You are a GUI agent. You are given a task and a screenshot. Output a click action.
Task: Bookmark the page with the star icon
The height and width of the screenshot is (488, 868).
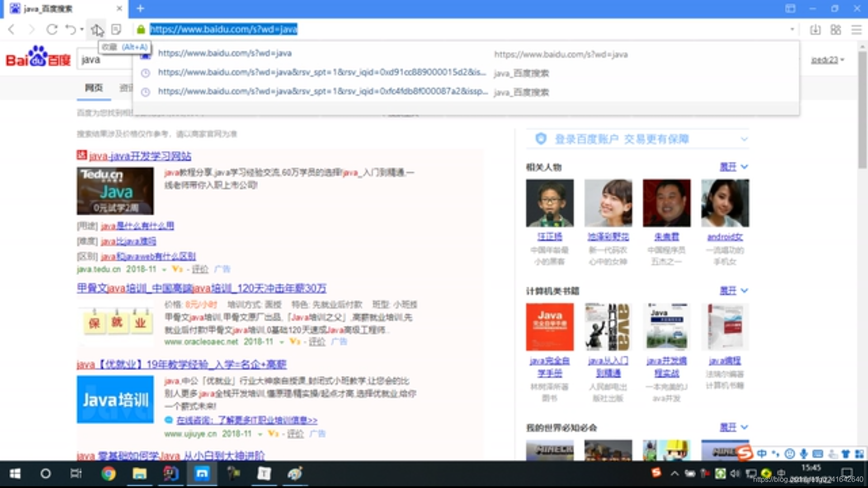tap(96, 30)
